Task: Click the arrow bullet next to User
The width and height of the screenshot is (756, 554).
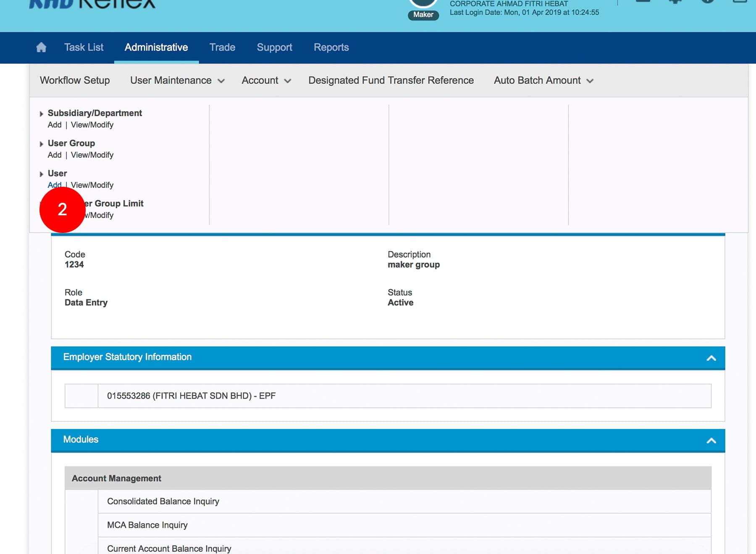Action: [x=41, y=174]
